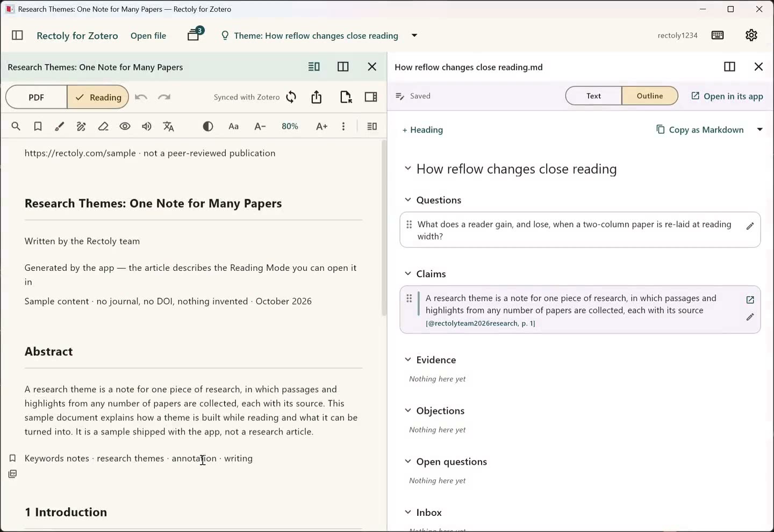The height and width of the screenshot is (532, 774).
Task: Toggle the left sidebar panel icon
Action: click(x=17, y=35)
